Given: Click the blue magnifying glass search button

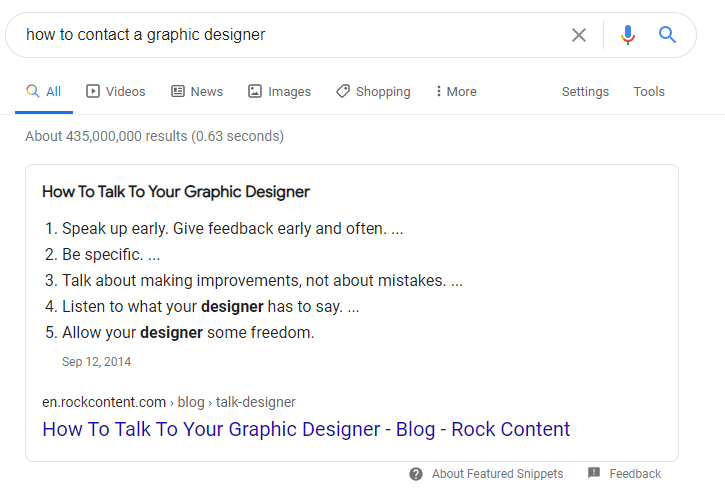Looking at the screenshot, I should 667,35.
